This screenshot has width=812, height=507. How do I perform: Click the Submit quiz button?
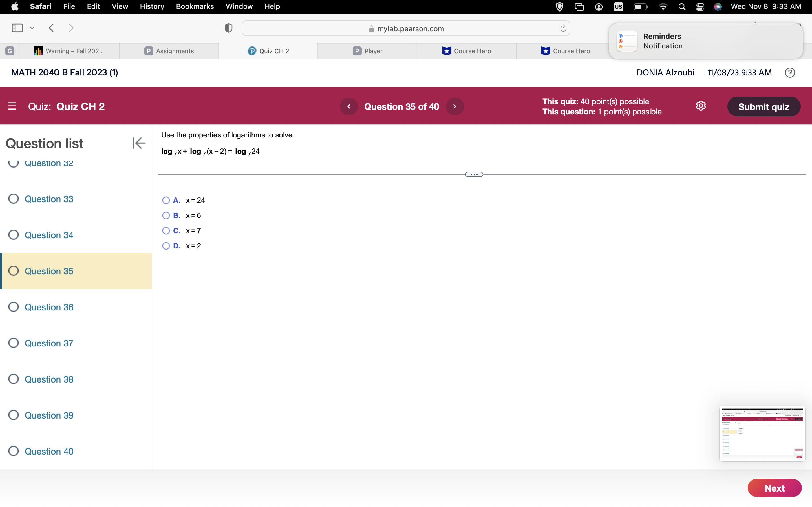tap(763, 107)
